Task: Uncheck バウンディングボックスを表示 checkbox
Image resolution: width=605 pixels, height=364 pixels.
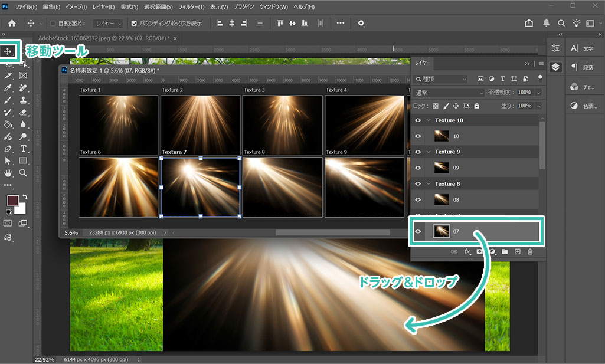Action: click(x=134, y=24)
